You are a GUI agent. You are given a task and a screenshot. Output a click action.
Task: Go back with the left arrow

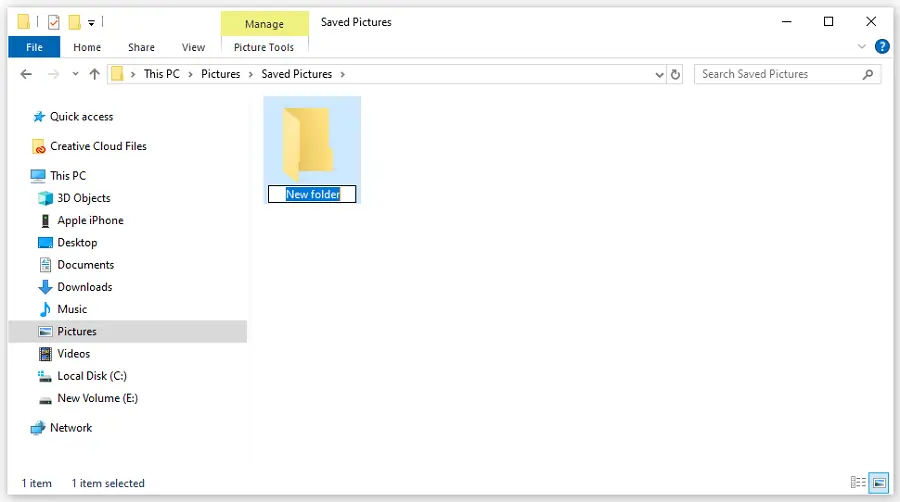click(26, 74)
